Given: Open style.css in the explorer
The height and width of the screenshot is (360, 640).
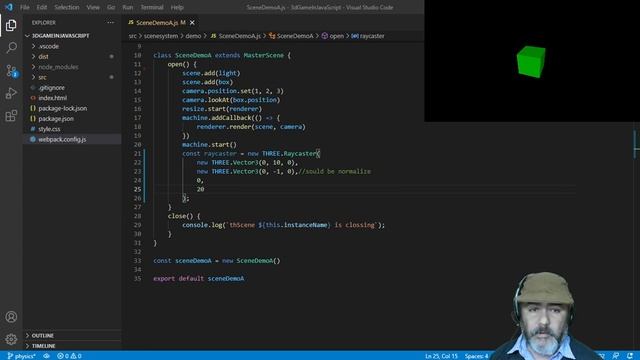Looking at the screenshot, I should click(49, 129).
